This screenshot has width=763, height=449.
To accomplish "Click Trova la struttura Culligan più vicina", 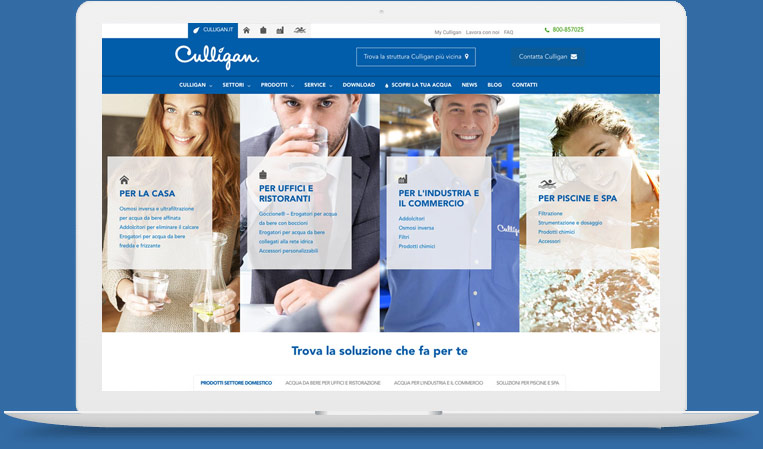I will [x=416, y=57].
